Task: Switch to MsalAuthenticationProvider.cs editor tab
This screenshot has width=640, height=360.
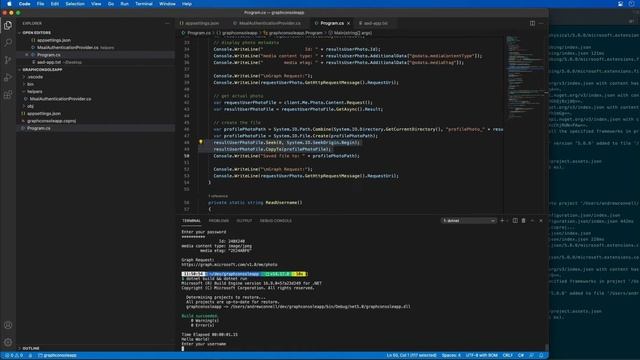Action: pos(269,23)
